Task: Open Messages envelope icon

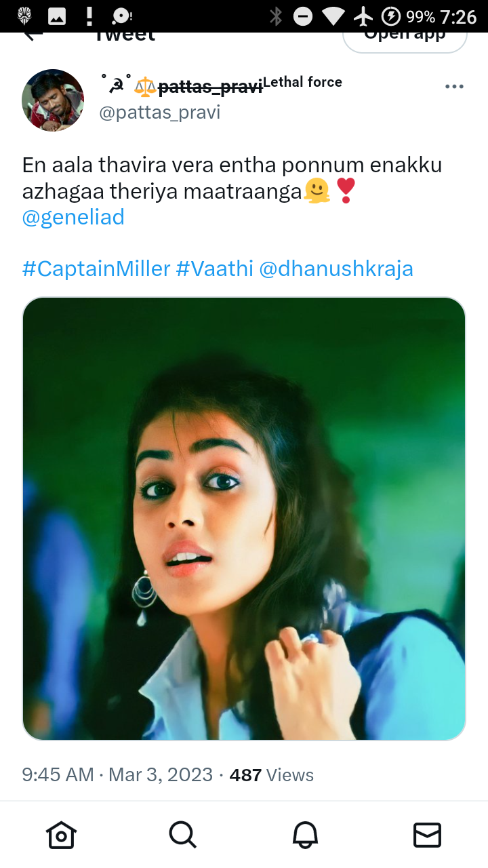Action: 427,835
